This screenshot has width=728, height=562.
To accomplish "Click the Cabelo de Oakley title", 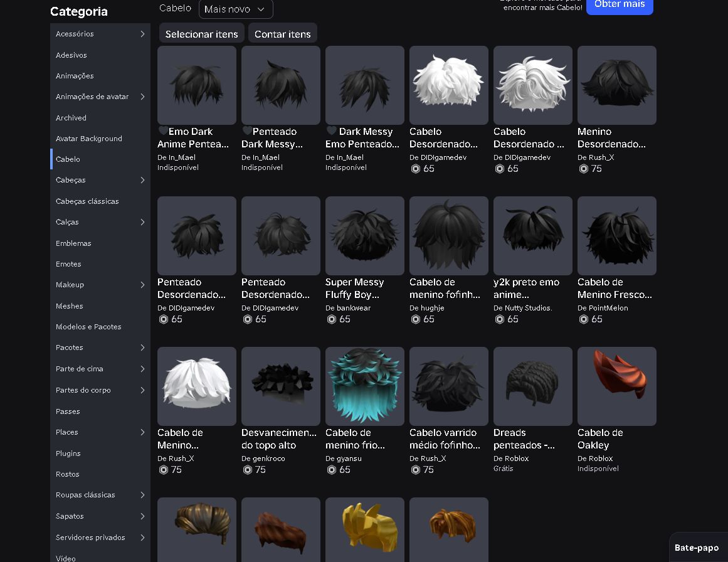I will (600, 439).
